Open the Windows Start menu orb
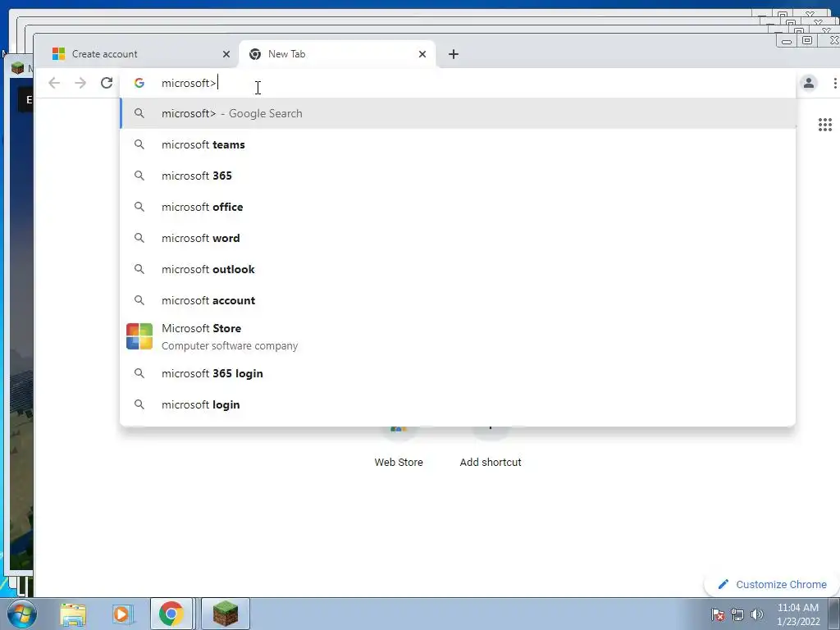Screen dimensions: 840x630 pyautogui.click(x=21, y=614)
